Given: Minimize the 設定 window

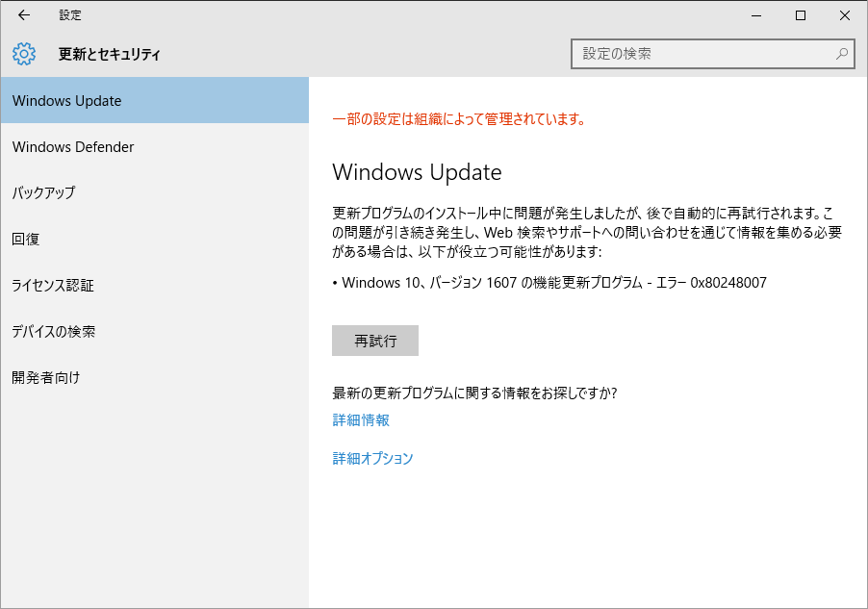Looking at the screenshot, I should [756, 15].
